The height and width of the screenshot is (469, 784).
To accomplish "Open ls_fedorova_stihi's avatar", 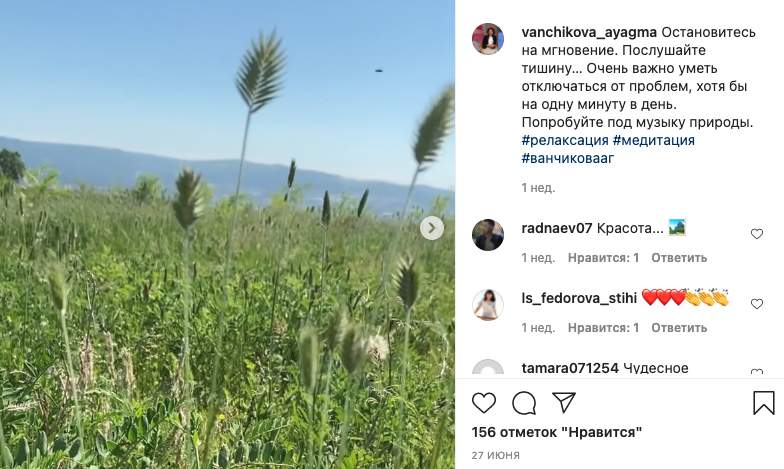I will coord(488,304).
